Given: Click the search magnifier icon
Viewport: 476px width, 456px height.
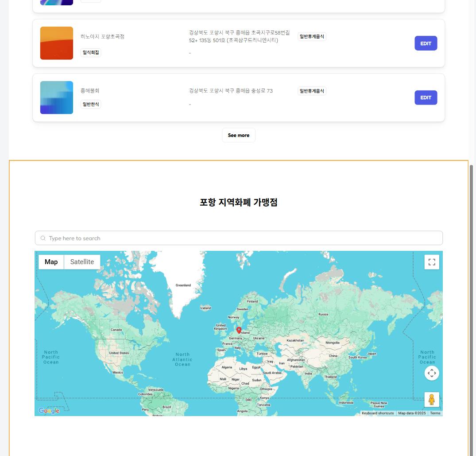Looking at the screenshot, I should (43, 238).
